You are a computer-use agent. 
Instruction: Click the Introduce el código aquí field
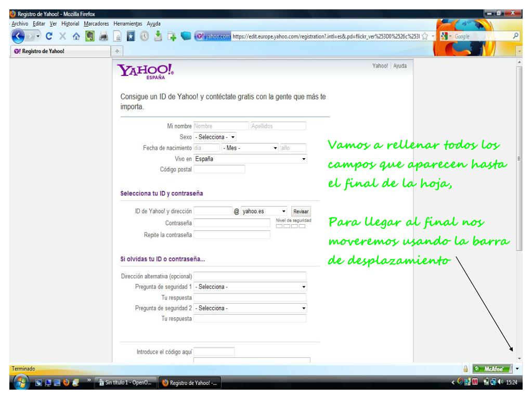tap(214, 352)
